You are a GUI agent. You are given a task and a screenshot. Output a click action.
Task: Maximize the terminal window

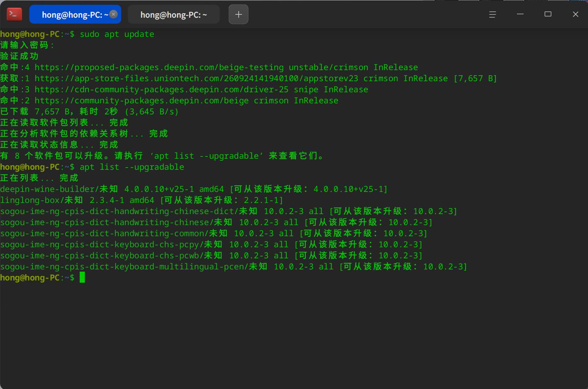pos(548,14)
